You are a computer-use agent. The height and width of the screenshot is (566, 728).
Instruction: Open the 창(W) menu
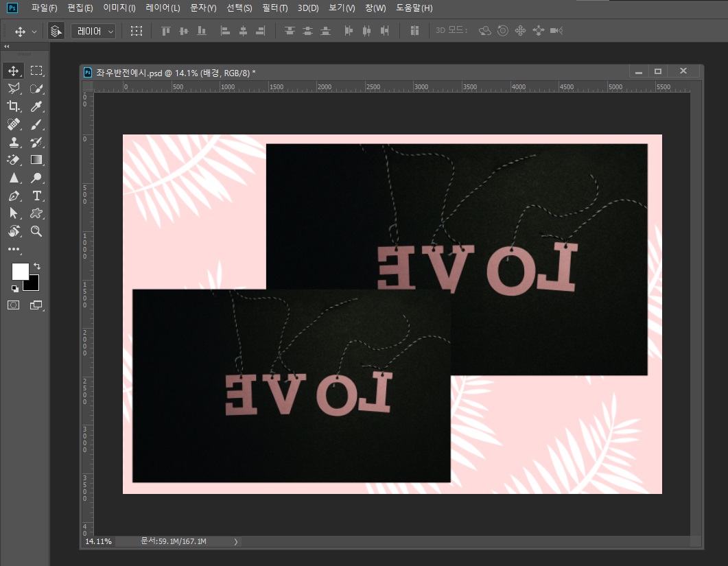click(375, 8)
